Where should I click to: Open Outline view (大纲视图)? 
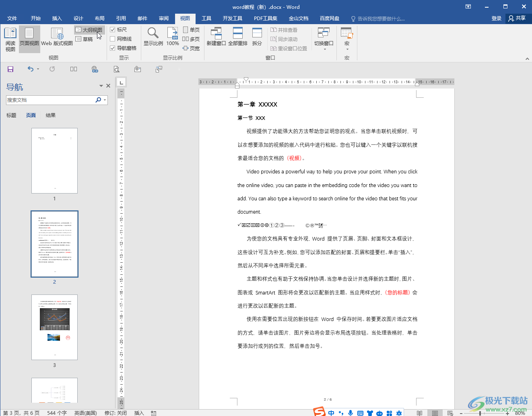tap(89, 30)
